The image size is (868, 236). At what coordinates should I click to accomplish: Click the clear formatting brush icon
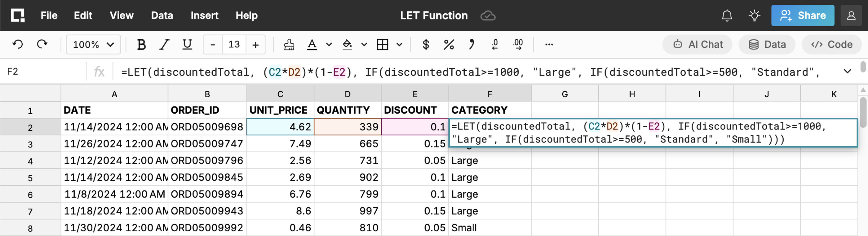coord(289,44)
